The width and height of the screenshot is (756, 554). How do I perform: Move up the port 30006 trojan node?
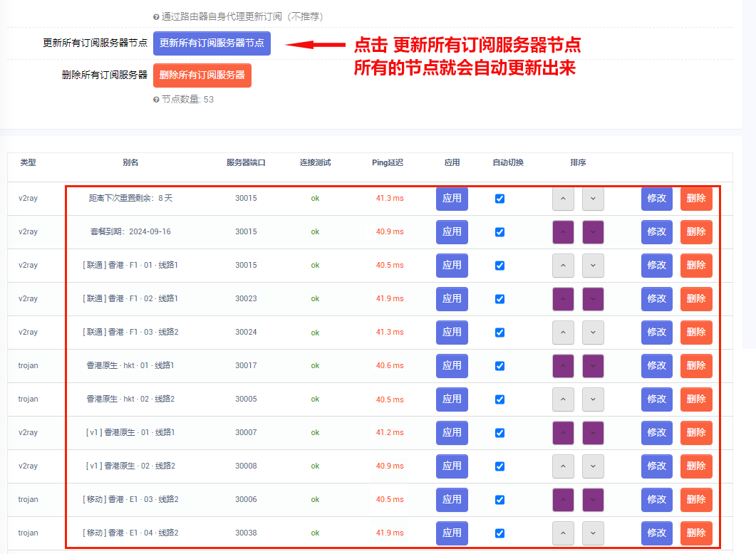(563, 500)
